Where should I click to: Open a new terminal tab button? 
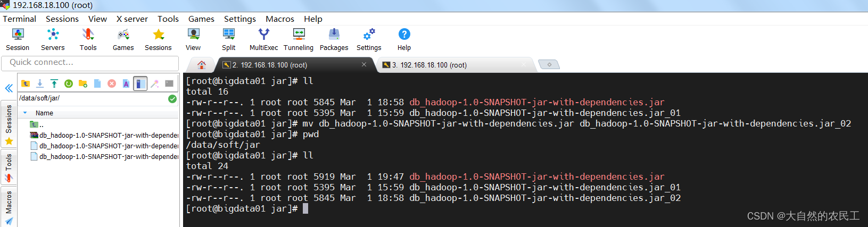coord(549,64)
